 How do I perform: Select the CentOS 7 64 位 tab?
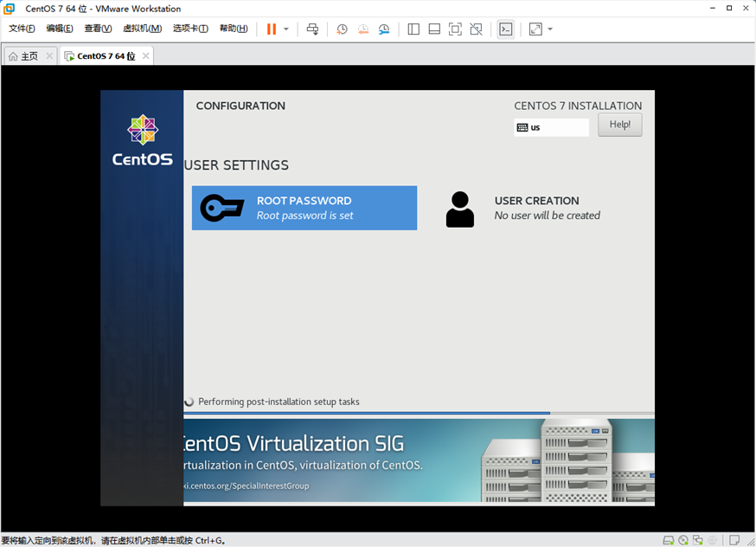pyautogui.click(x=106, y=56)
